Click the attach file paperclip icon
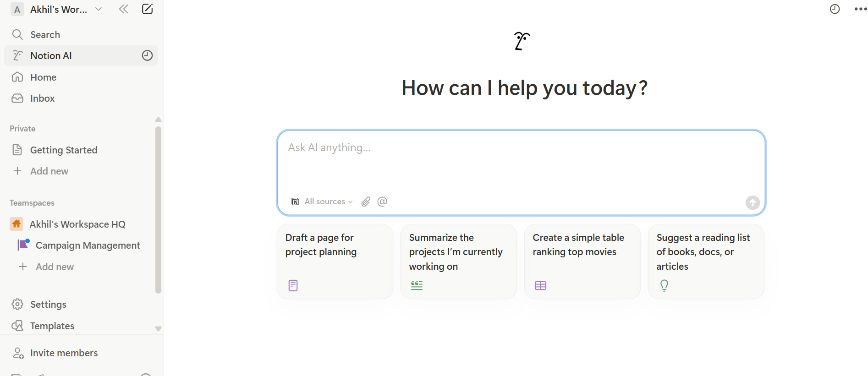The width and height of the screenshot is (868, 376). pyautogui.click(x=366, y=202)
